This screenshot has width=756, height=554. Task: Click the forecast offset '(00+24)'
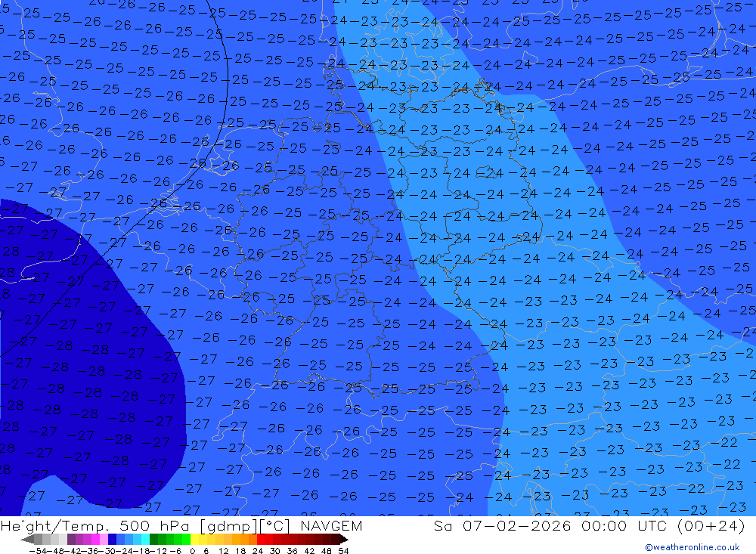pos(711,525)
